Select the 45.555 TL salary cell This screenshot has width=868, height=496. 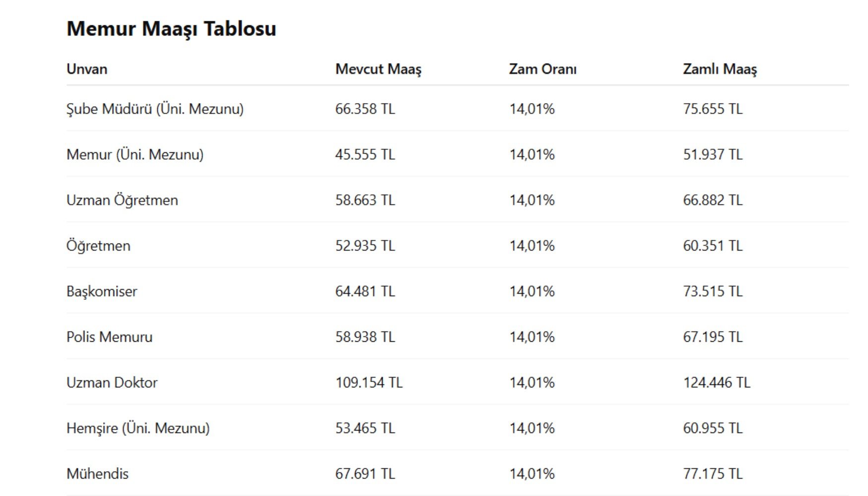click(365, 154)
